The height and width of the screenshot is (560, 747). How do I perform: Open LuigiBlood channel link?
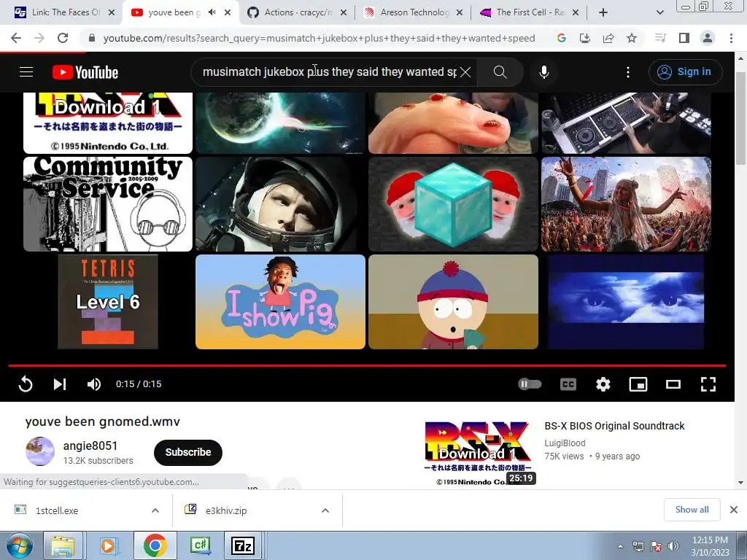[x=565, y=443]
